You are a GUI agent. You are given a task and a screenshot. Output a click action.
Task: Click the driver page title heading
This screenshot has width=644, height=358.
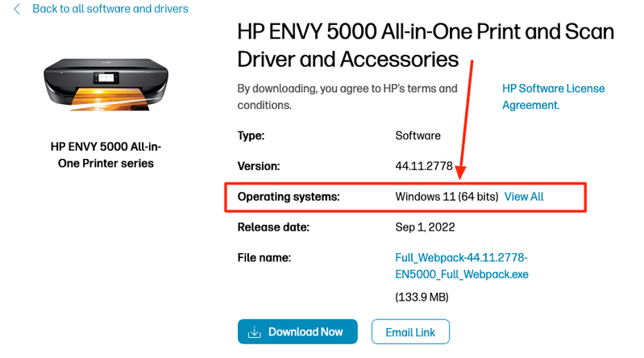(x=426, y=45)
